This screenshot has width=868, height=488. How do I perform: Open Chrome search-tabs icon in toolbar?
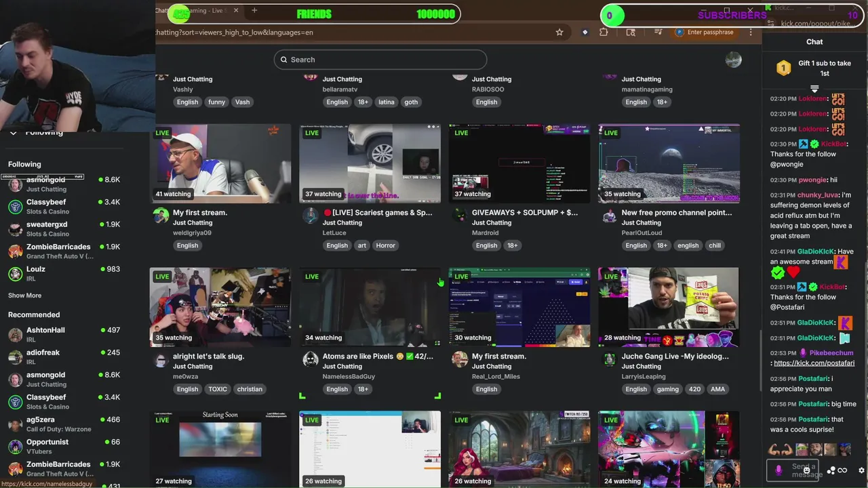coord(631,32)
